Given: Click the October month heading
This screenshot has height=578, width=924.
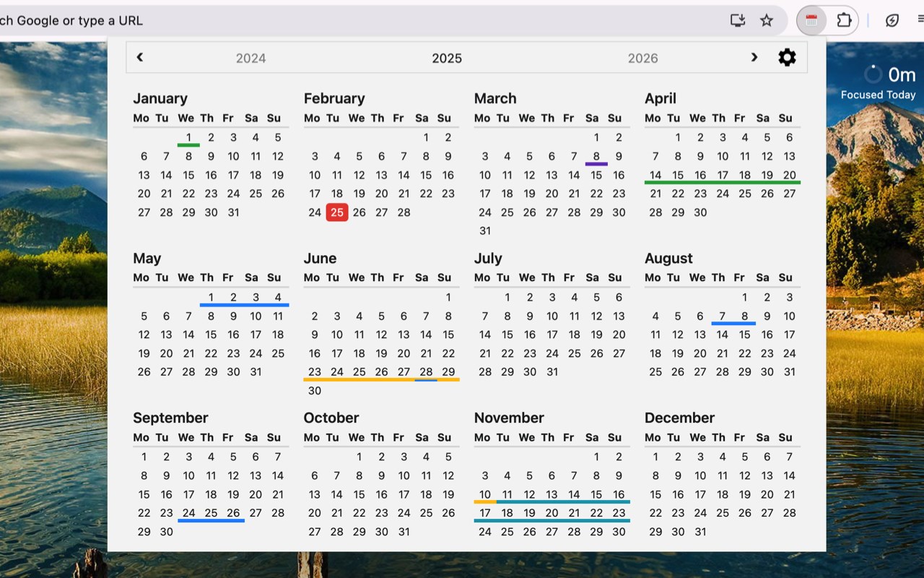Looking at the screenshot, I should (331, 418).
